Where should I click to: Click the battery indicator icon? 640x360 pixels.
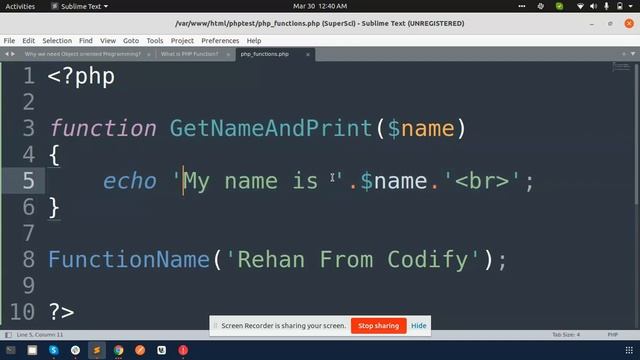pyautogui.click(x=620, y=6)
